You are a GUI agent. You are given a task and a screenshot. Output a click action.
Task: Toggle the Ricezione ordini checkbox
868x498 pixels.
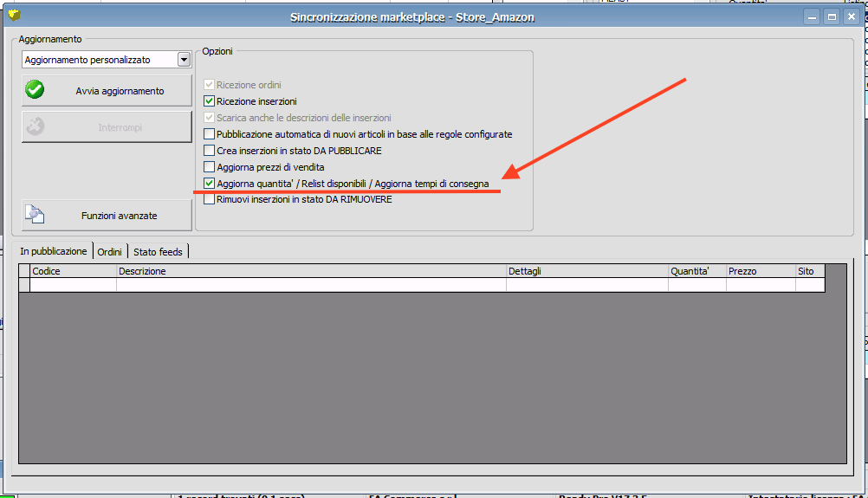tap(210, 85)
